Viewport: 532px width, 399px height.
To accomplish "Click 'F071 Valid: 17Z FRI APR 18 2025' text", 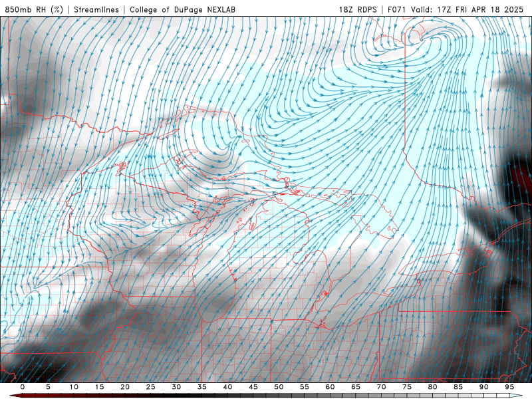I will pos(456,9).
